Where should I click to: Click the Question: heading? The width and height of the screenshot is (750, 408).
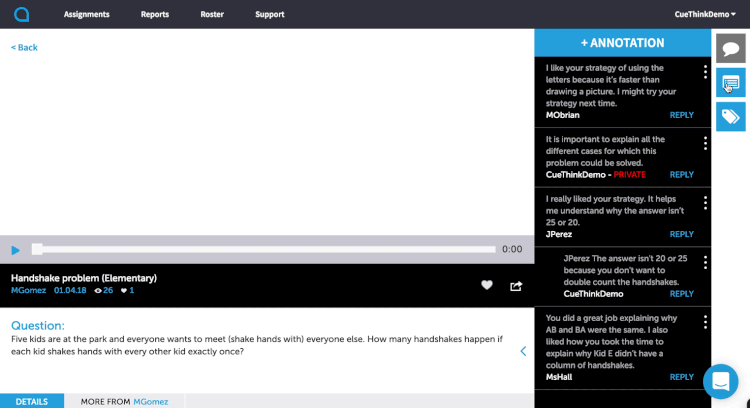38,326
